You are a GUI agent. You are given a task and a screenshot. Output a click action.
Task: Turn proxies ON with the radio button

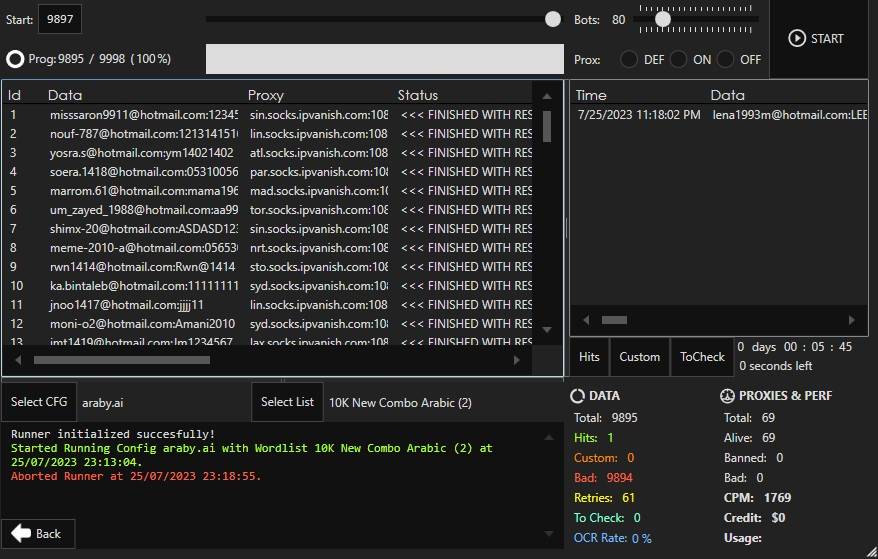(x=678, y=59)
